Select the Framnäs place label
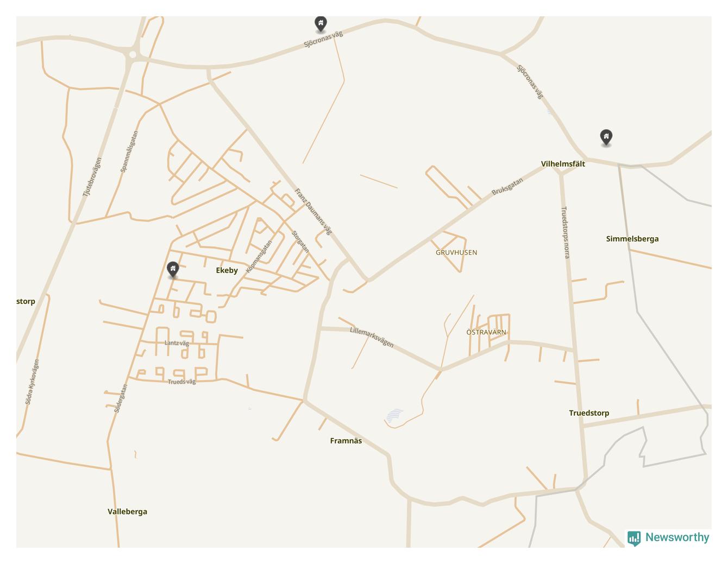Viewport: 728px width, 564px height. tap(346, 441)
